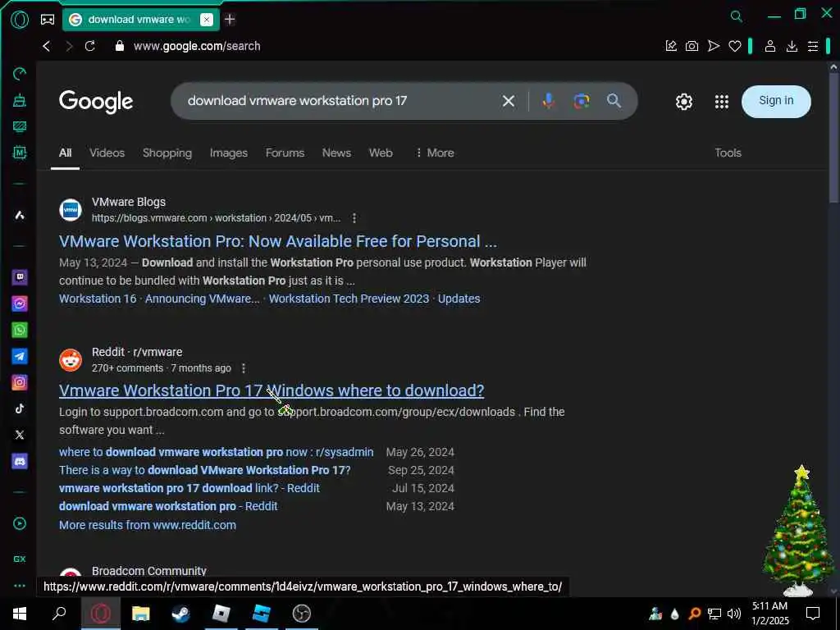This screenshot has width=840, height=630.
Task: Add page to bookmarks heart icon
Action: (x=734, y=46)
